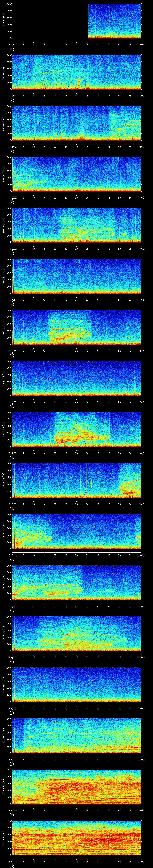
Task: Select the '7:13:00' time axis label
Action: point(12,249)
